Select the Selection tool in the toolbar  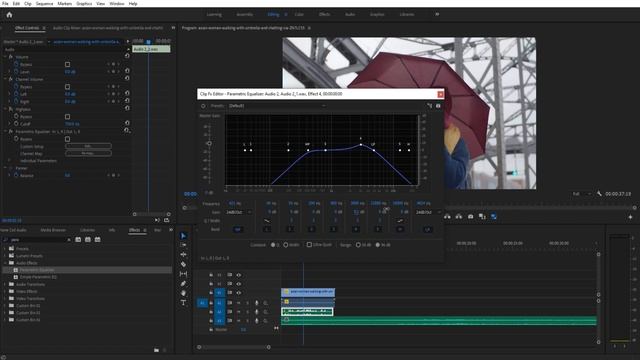tap(183, 236)
